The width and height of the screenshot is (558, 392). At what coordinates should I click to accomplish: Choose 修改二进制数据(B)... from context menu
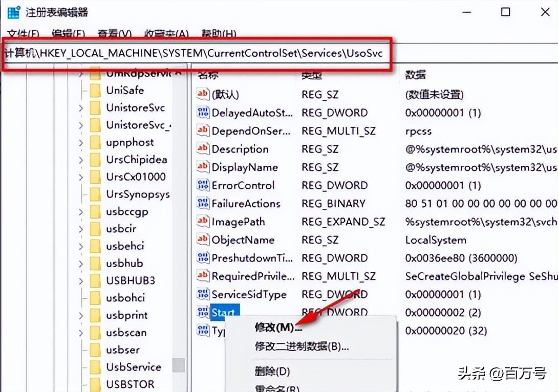coord(302,346)
